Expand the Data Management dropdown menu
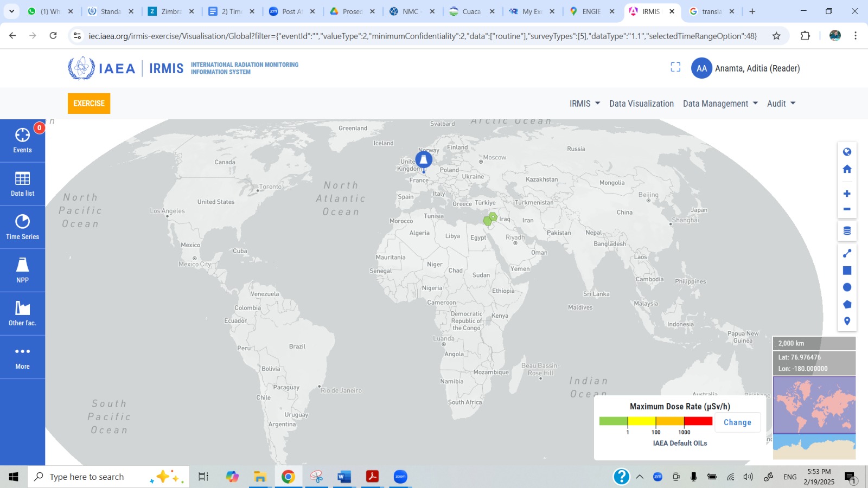Viewport: 868px width, 488px height. pyautogui.click(x=720, y=104)
